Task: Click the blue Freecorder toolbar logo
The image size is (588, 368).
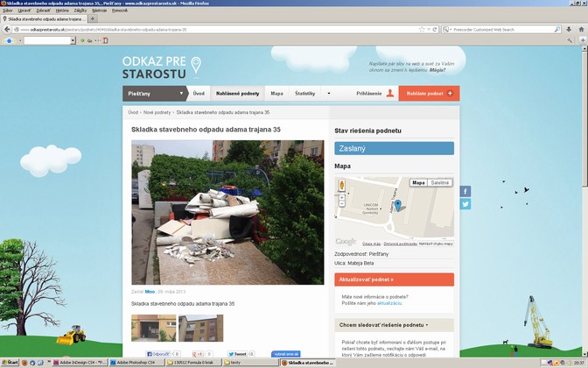Action: 9,40
